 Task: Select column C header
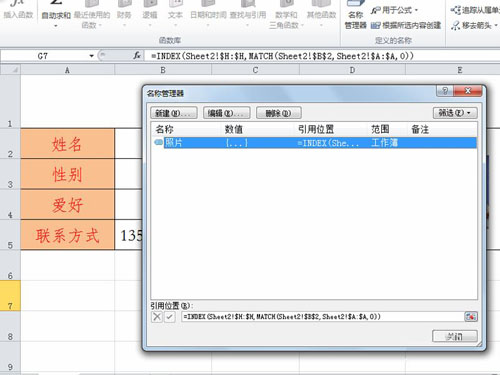[255, 70]
